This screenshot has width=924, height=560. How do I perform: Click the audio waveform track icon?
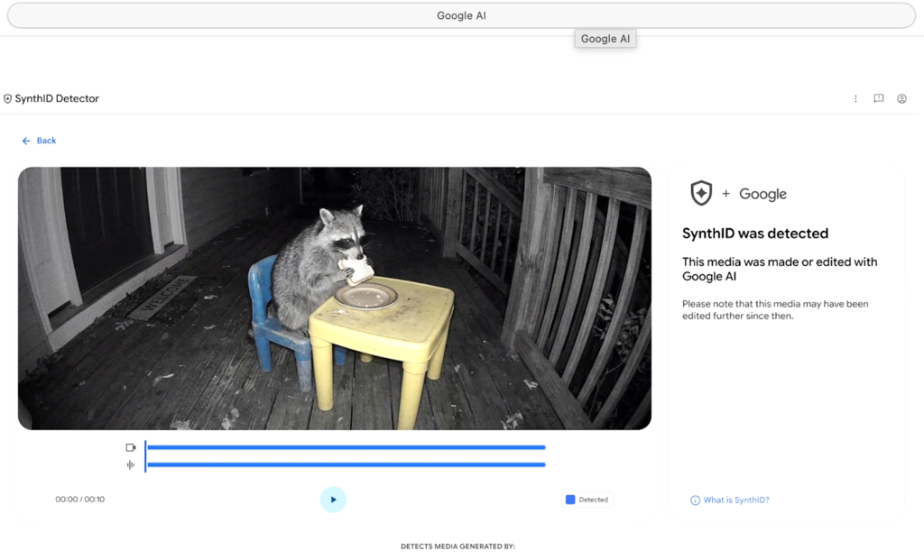pyautogui.click(x=131, y=465)
